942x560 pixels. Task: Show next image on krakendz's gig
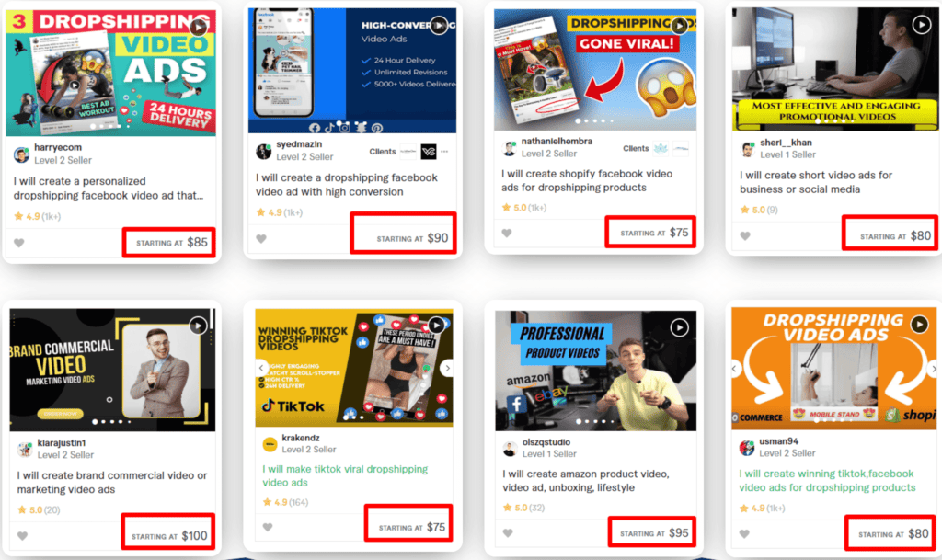click(x=446, y=368)
